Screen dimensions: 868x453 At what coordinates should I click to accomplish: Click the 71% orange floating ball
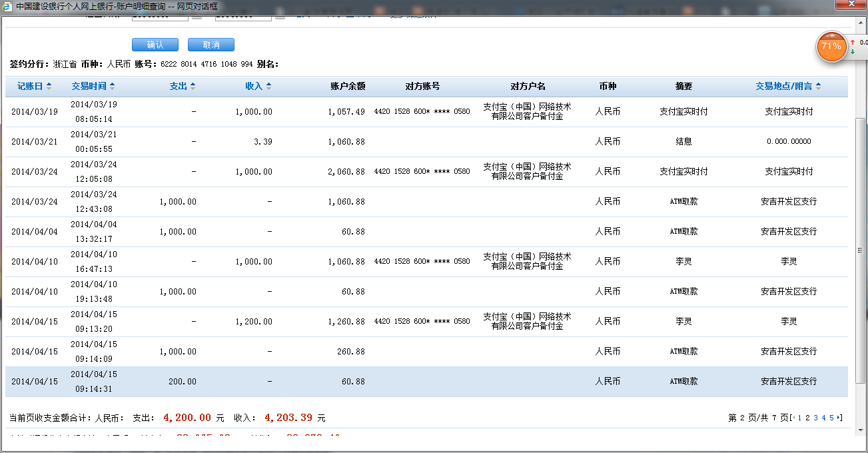831,47
